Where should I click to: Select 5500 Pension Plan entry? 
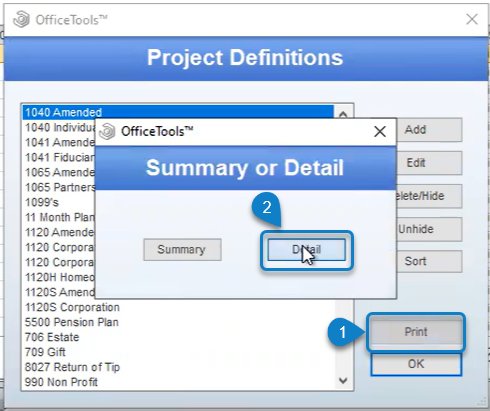tap(72, 322)
